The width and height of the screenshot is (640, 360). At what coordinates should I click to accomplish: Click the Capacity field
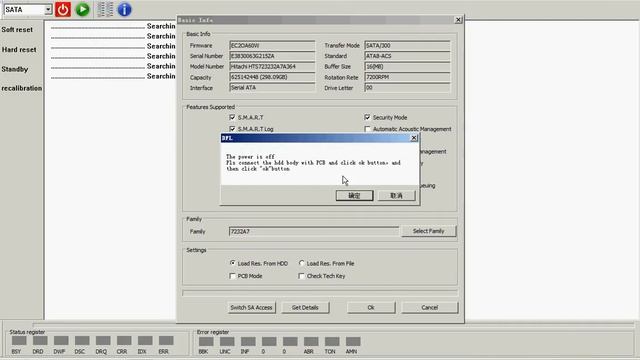pos(272,77)
